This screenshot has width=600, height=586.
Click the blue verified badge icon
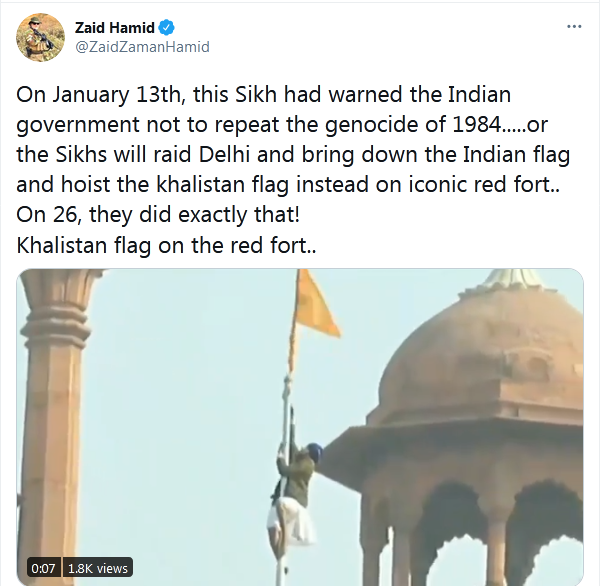coord(167,28)
